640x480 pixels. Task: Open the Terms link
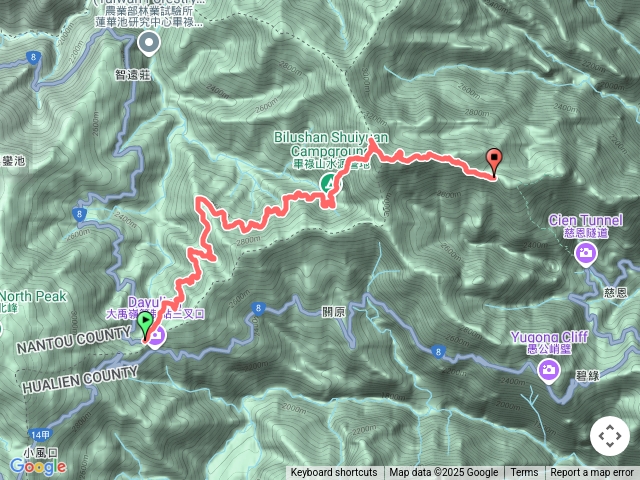click(x=524, y=473)
